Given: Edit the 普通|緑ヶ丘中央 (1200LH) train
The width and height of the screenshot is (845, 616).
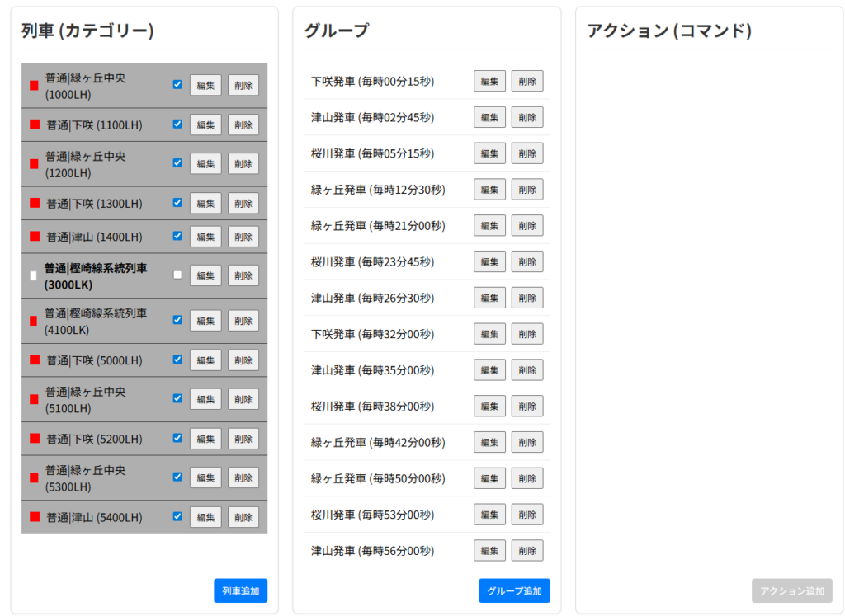Looking at the screenshot, I should (205, 163).
